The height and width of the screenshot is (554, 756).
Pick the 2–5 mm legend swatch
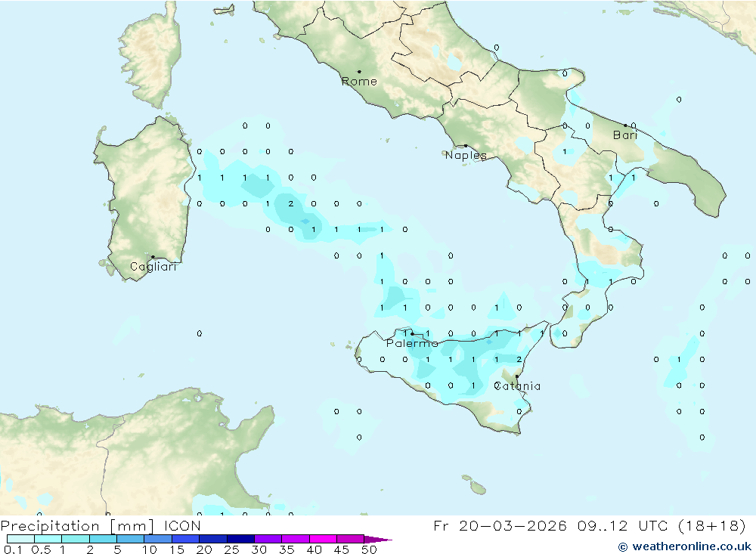[103, 539]
